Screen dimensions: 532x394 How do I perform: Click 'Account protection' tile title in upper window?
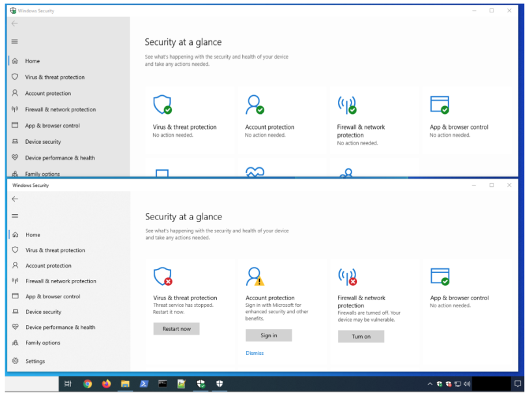pos(270,127)
